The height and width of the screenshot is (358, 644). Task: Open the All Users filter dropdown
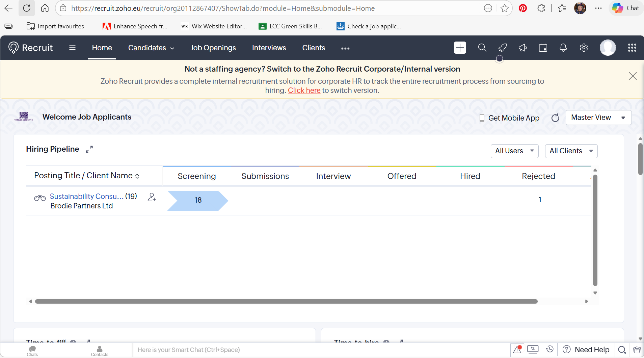click(514, 151)
